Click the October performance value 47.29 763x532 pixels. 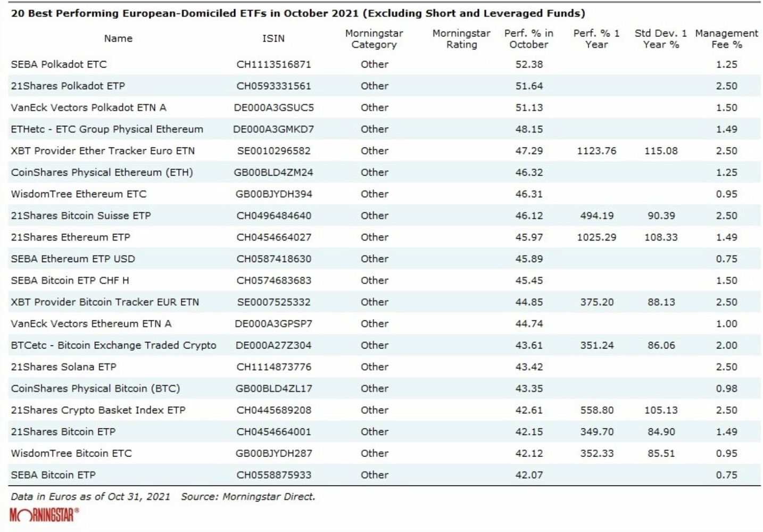(x=529, y=151)
